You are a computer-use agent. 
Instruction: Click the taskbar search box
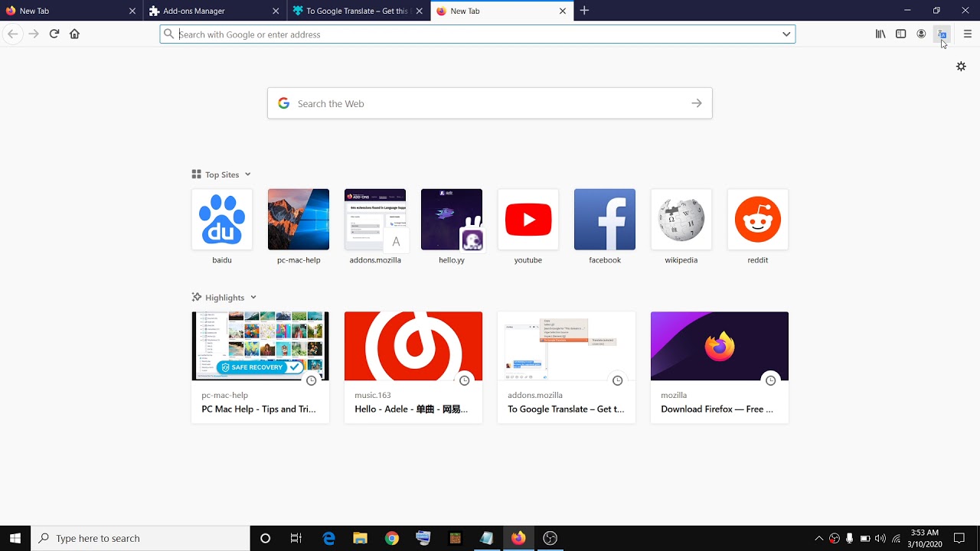click(140, 538)
